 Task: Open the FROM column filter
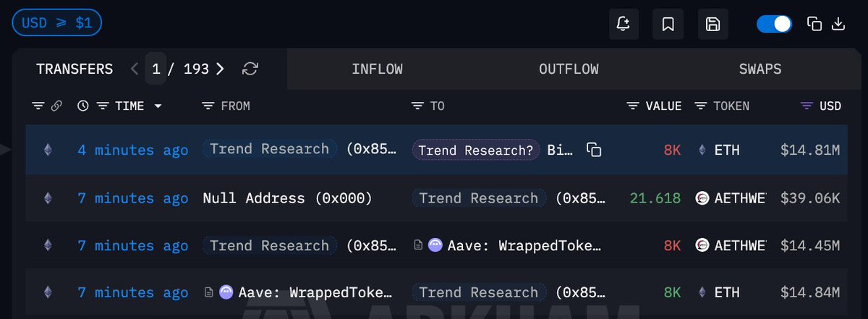(208, 106)
